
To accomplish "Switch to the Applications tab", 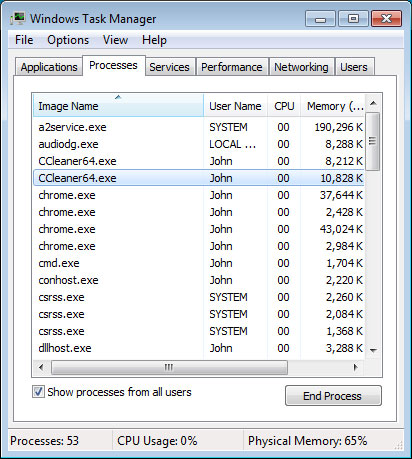I will click(49, 67).
